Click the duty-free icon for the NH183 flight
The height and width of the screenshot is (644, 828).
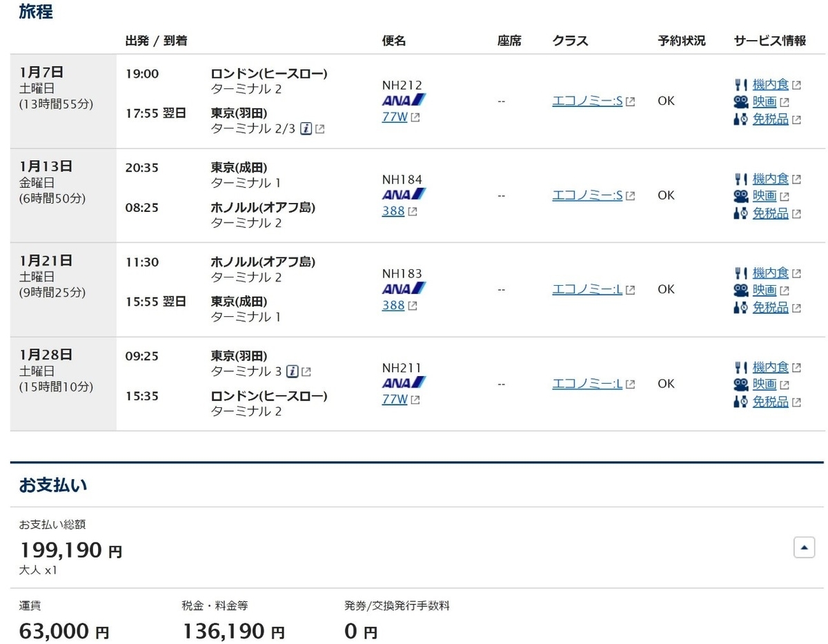pos(741,308)
